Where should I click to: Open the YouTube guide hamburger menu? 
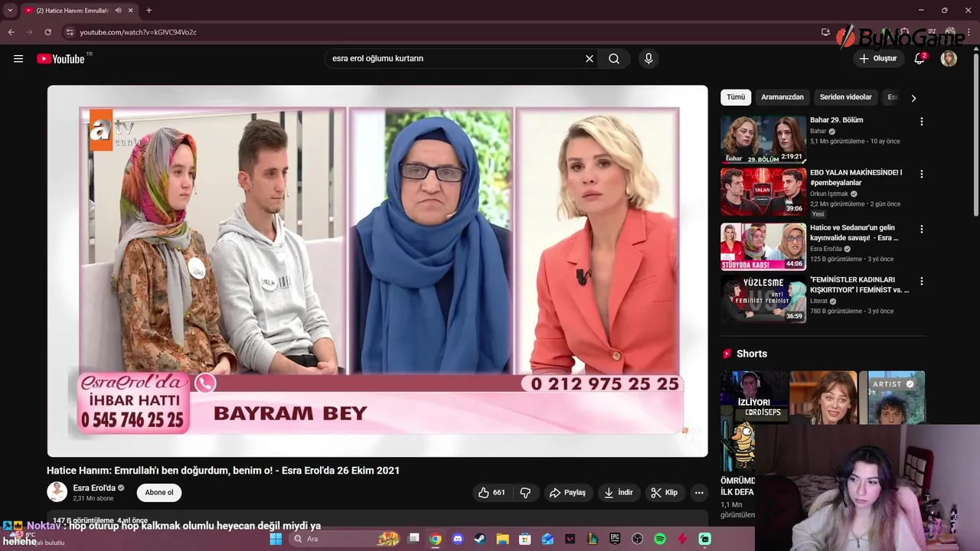pyautogui.click(x=18, y=59)
